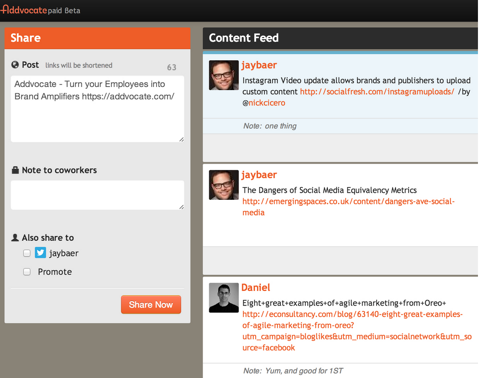Screen dimensions: 480x378
Task: Open jaybaer profile on Social Media Equivalency post
Action: pos(259,175)
